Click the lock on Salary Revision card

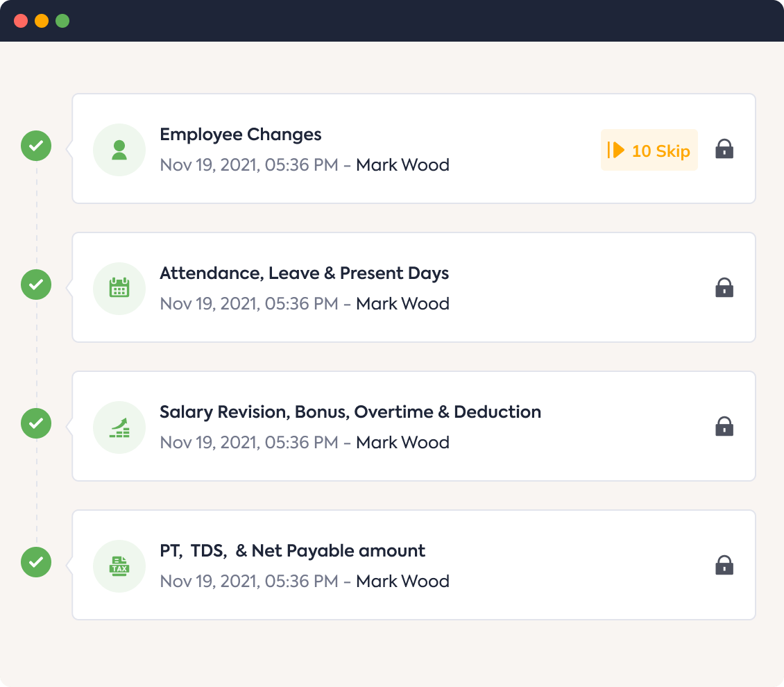click(x=724, y=426)
